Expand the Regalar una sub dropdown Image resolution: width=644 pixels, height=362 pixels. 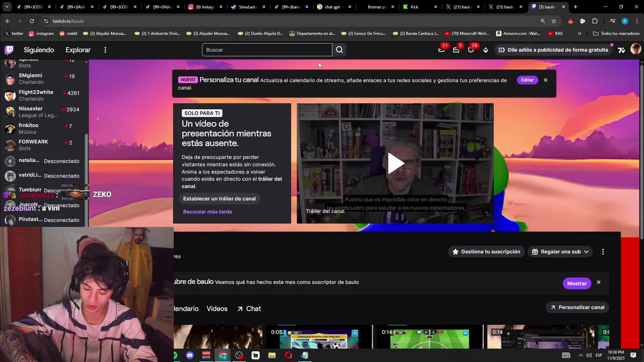pos(560,251)
